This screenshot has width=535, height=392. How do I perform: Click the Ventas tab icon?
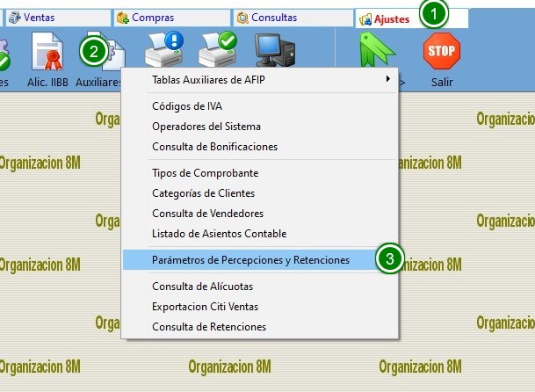tap(15, 18)
